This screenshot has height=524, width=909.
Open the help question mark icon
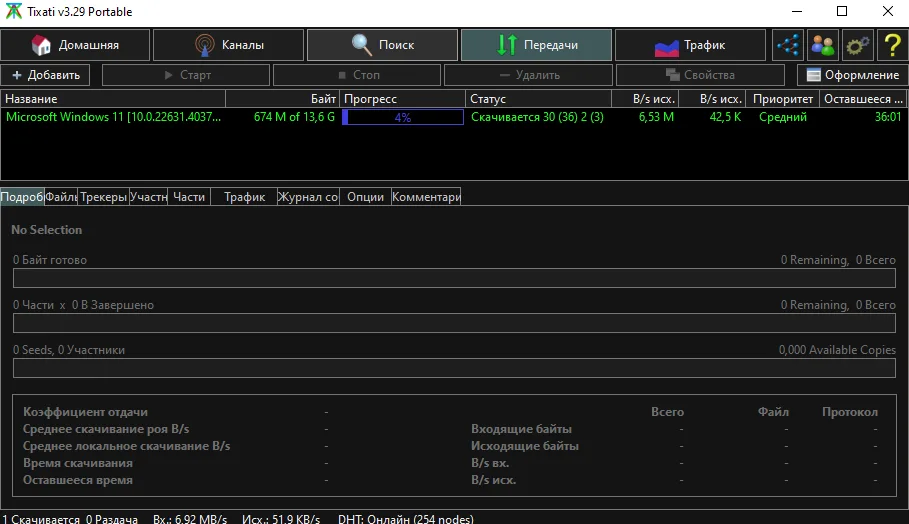tap(892, 45)
